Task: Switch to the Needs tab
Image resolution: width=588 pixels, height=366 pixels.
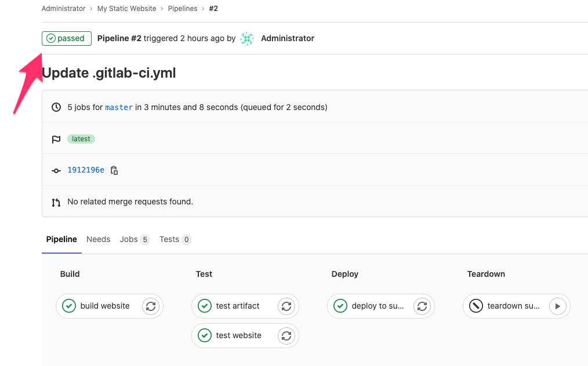Action: 98,239
